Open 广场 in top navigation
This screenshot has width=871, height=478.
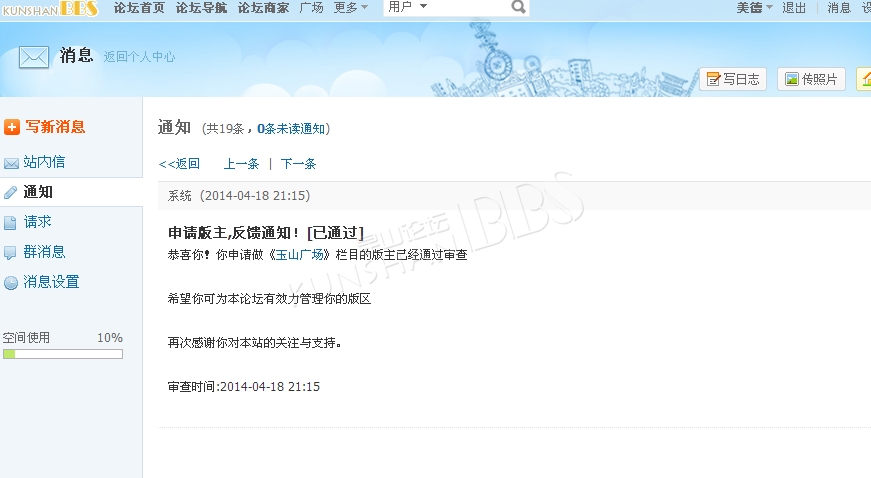(x=312, y=7)
